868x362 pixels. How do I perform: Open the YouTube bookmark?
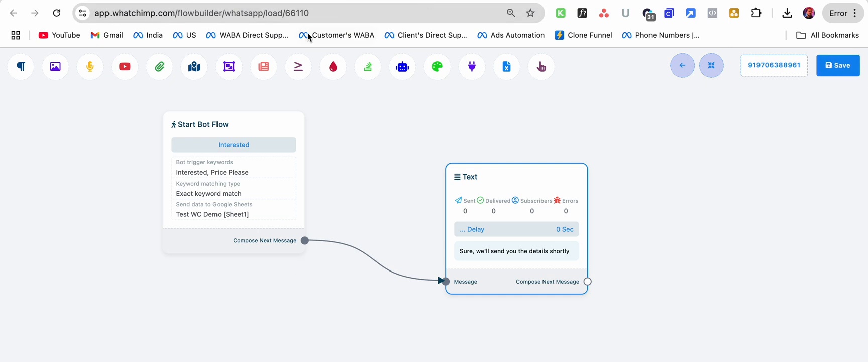point(59,35)
